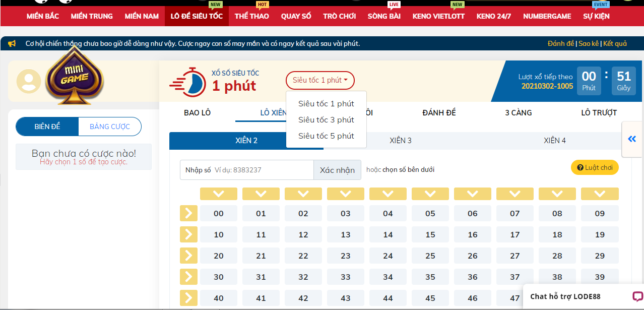Open the Siêu tốc 1 phút dropdown
644x310 pixels.
point(320,80)
